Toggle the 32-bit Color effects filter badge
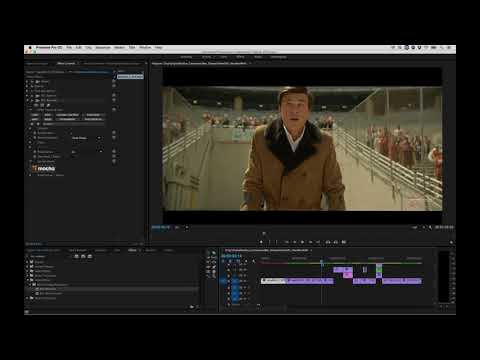The image size is (480, 360). click(x=83, y=256)
